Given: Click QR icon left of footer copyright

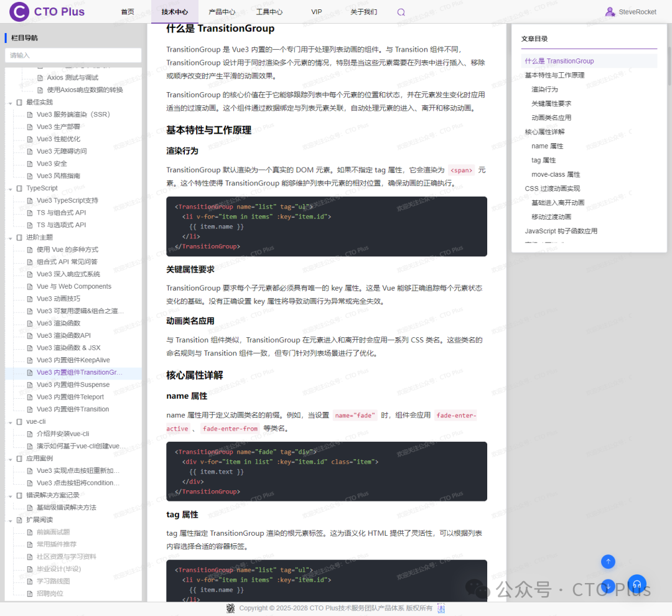Looking at the screenshot, I should click(231, 609).
